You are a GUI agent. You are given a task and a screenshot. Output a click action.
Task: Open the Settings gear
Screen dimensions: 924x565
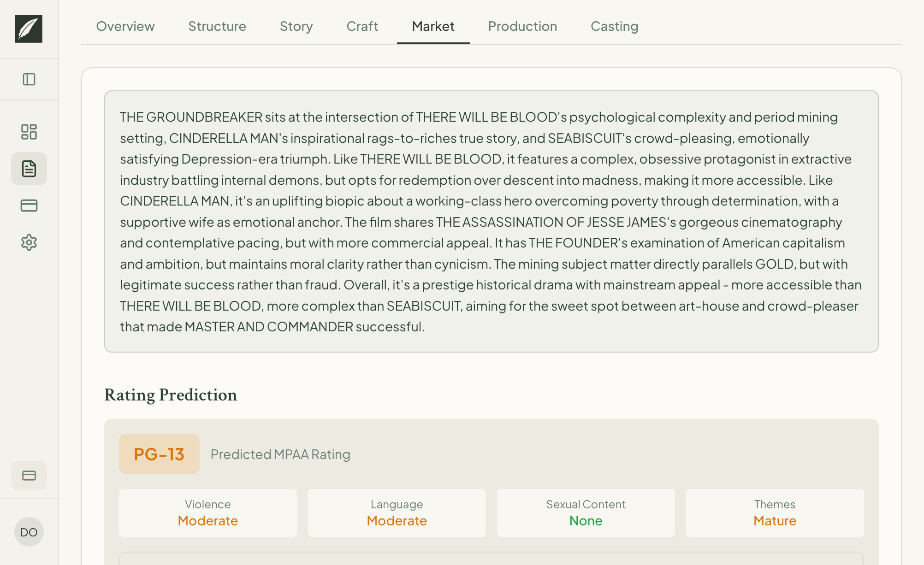tap(29, 242)
